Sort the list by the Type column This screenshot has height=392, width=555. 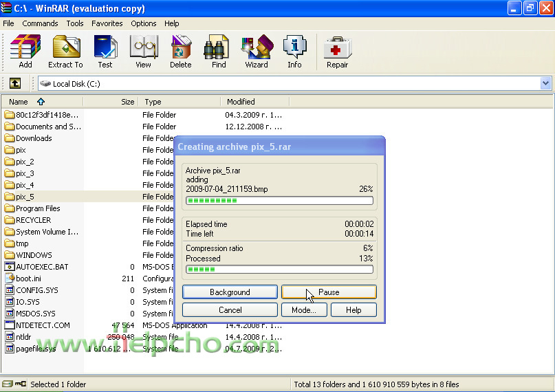coord(179,102)
